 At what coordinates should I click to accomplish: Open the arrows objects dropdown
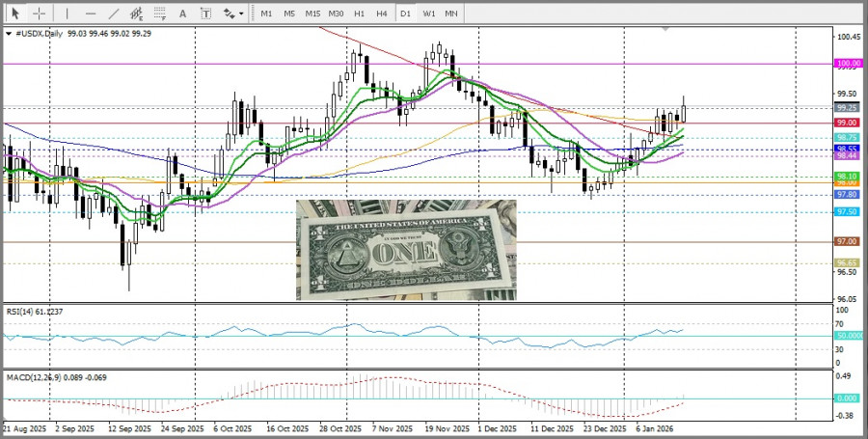click(232, 14)
